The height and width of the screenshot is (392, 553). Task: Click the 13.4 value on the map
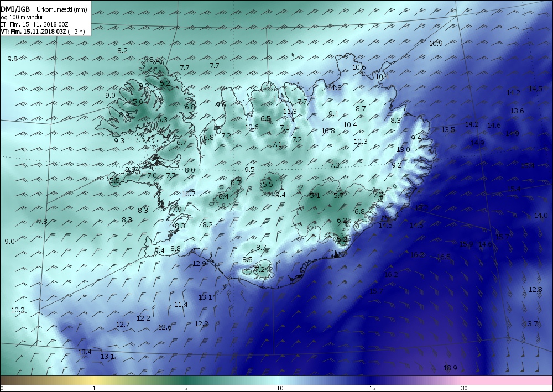point(85,352)
